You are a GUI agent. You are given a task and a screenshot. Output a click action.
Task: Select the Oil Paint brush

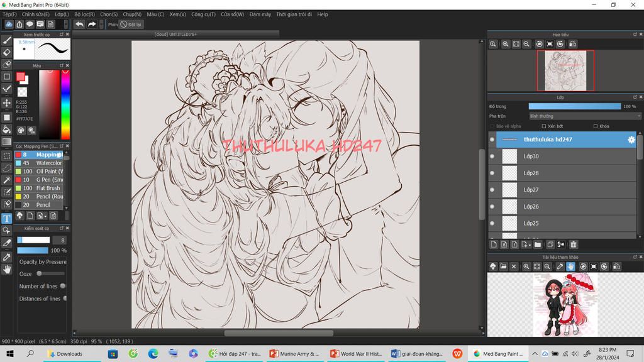coord(40,172)
